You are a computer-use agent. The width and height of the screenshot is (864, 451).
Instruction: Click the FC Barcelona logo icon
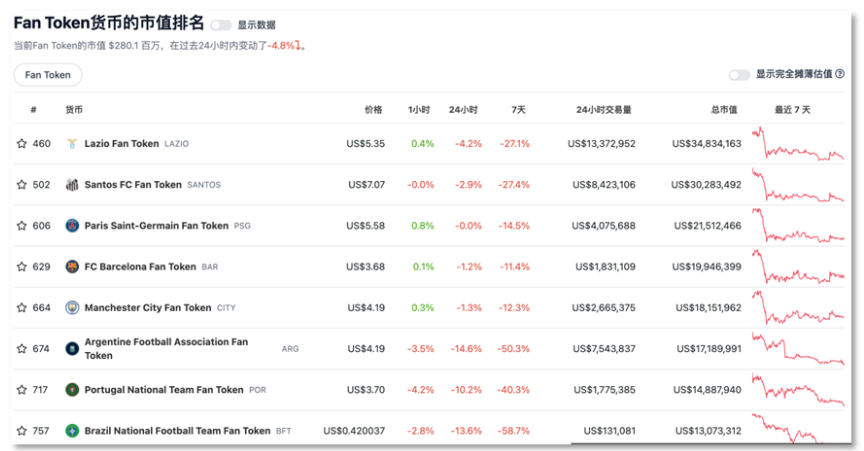click(x=72, y=266)
